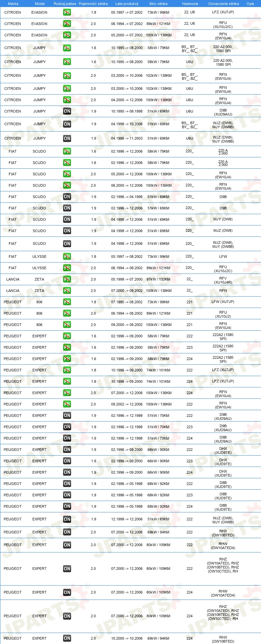Click diesel ON icon in Jumpy D9B row
This screenshot has width=261, height=644.
(x=67, y=111)
